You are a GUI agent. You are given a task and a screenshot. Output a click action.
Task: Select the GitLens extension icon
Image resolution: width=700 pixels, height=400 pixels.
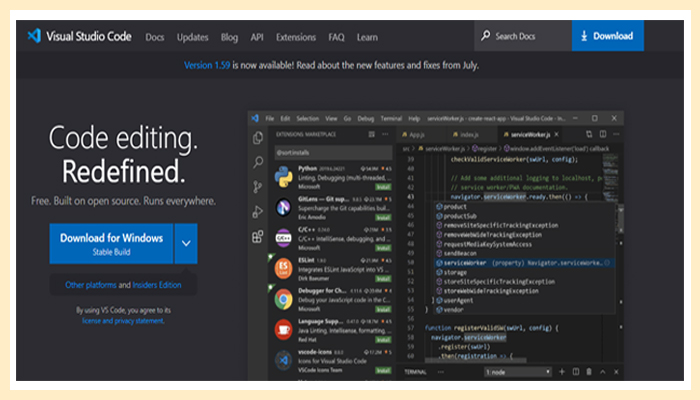coord(283,207)
